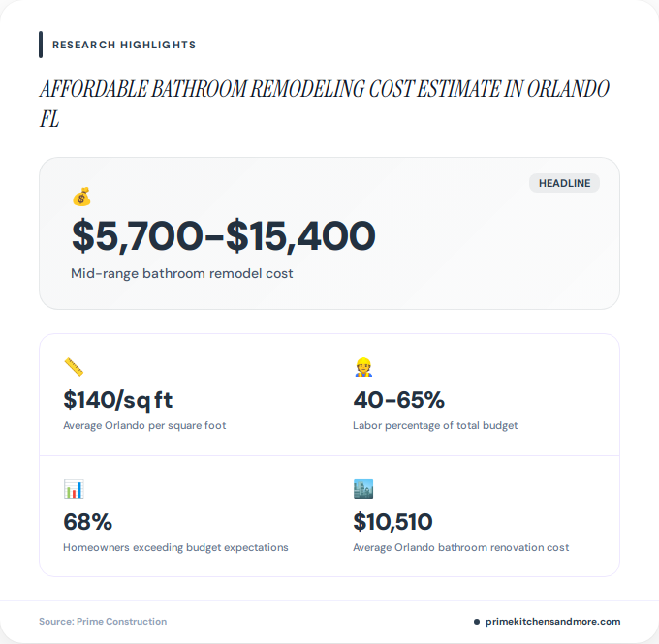Click the money bag icon

pyautogui.click(x=81, y=197)
